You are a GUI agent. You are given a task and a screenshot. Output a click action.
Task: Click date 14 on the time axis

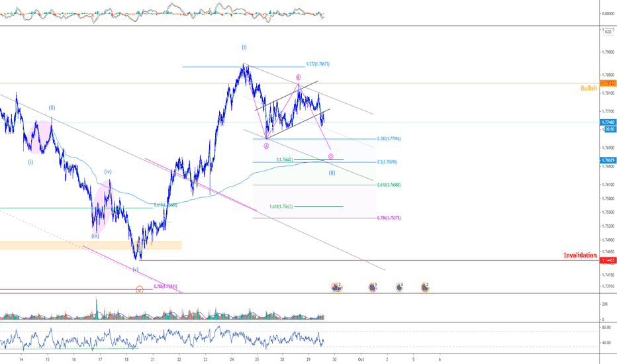[x=21, y=359]
